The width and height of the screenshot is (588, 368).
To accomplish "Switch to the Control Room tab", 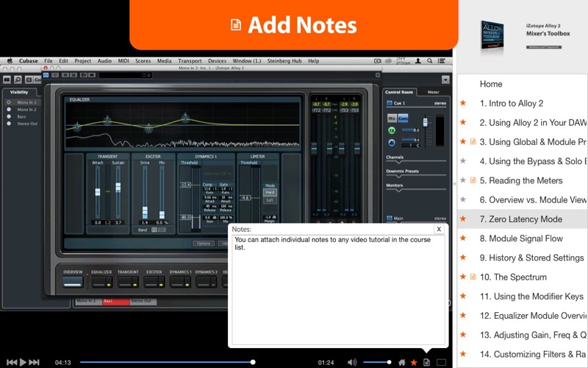I will [x=399, y=92].
